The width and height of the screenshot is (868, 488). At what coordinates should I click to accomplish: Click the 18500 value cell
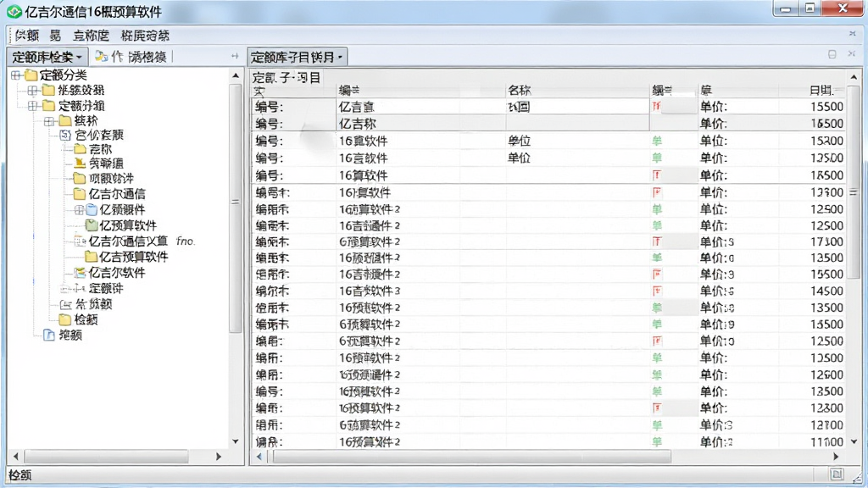point(827,175)
